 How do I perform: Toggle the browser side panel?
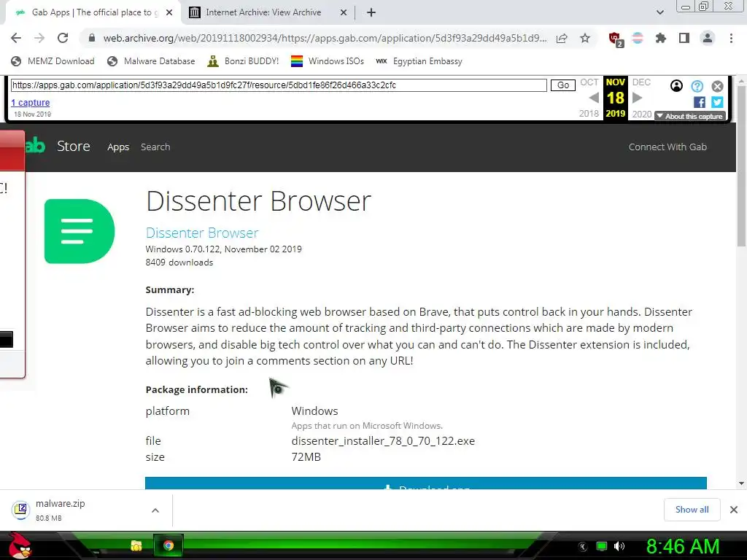click(x=684, y=38)
